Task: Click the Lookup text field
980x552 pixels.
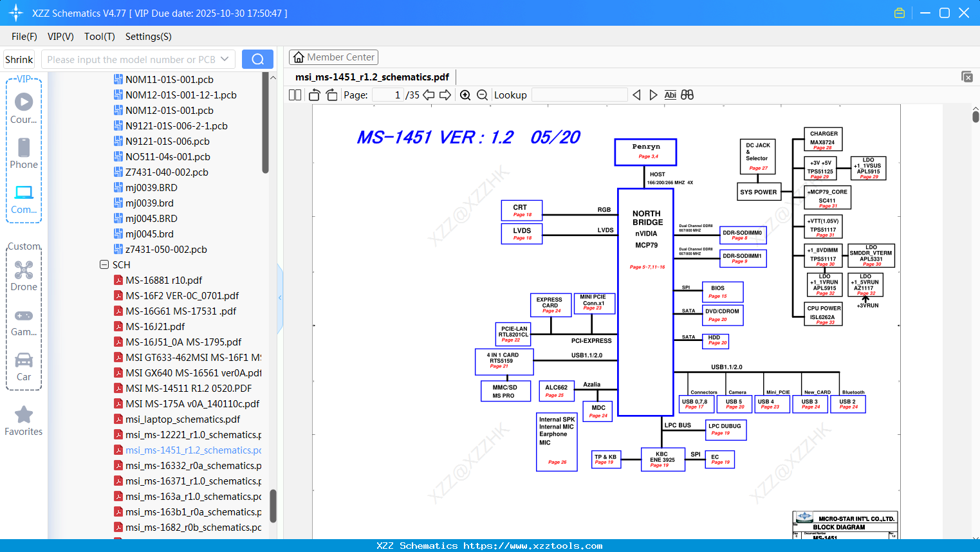Action: 580,95
